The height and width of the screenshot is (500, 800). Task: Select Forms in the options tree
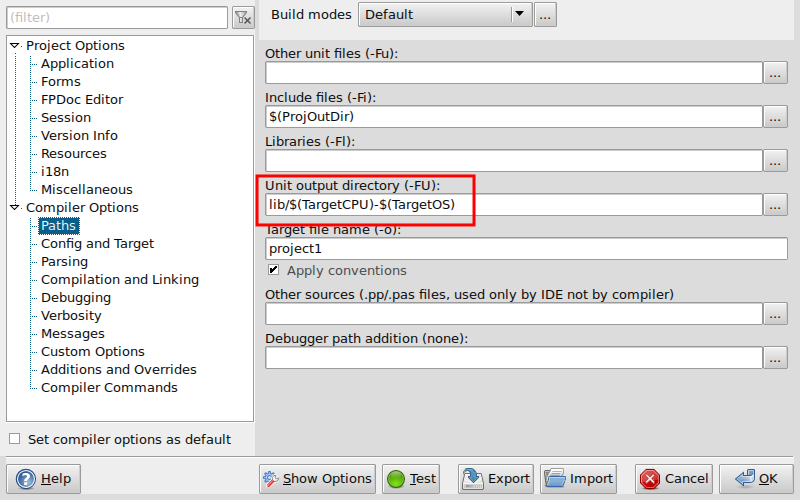pos(61,82)
